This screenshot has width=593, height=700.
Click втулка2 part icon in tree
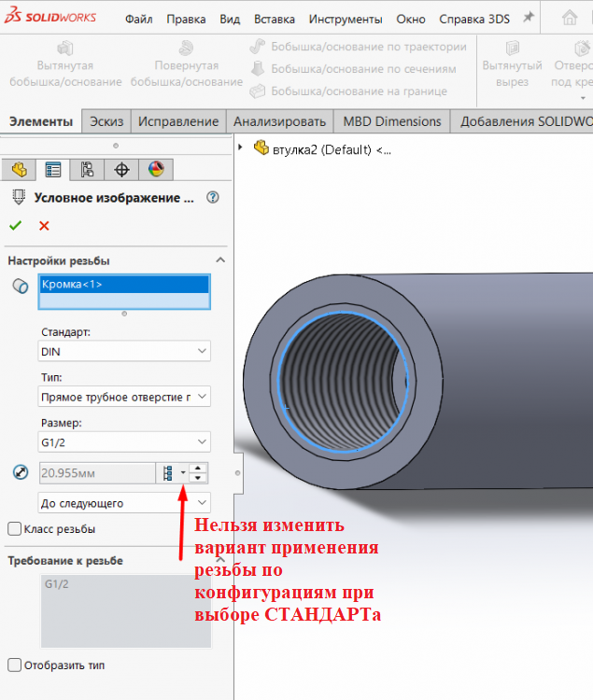pyautogui.click(x=261, y=147)
